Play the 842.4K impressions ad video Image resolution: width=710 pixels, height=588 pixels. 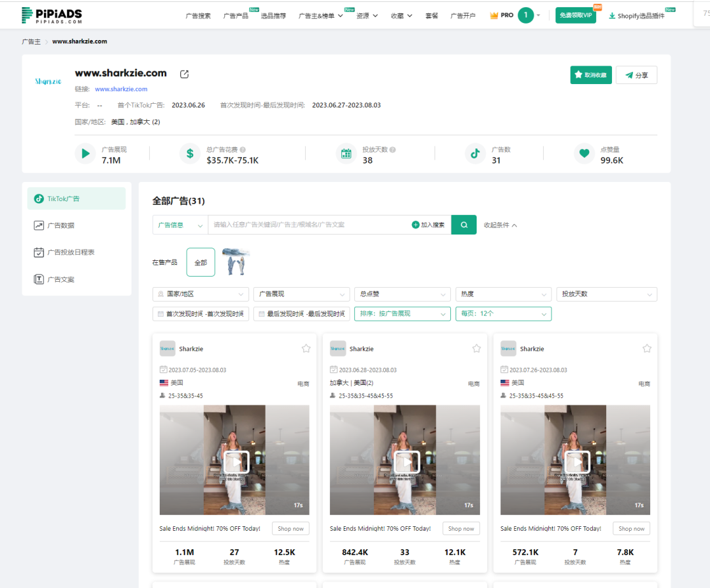pos(407,462)
